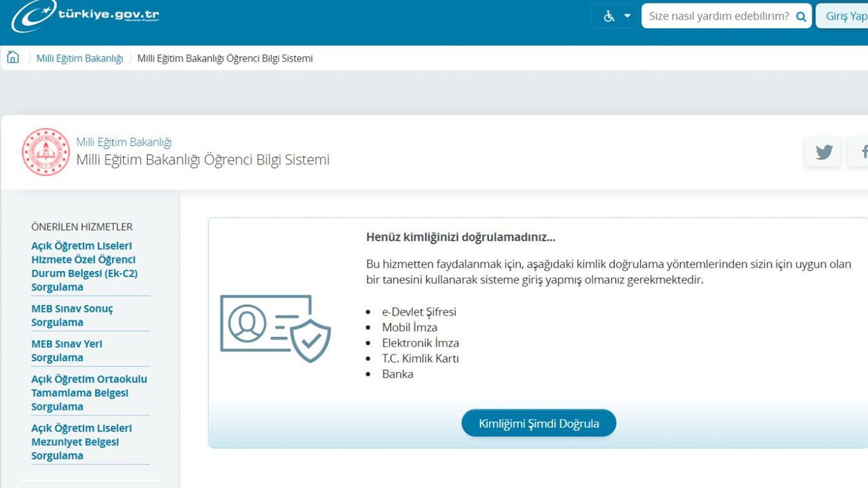Click Milli Eğitim Bakanlığı link above title
The height and width of the screenshot is (488, 868).
tap(123, 142)
